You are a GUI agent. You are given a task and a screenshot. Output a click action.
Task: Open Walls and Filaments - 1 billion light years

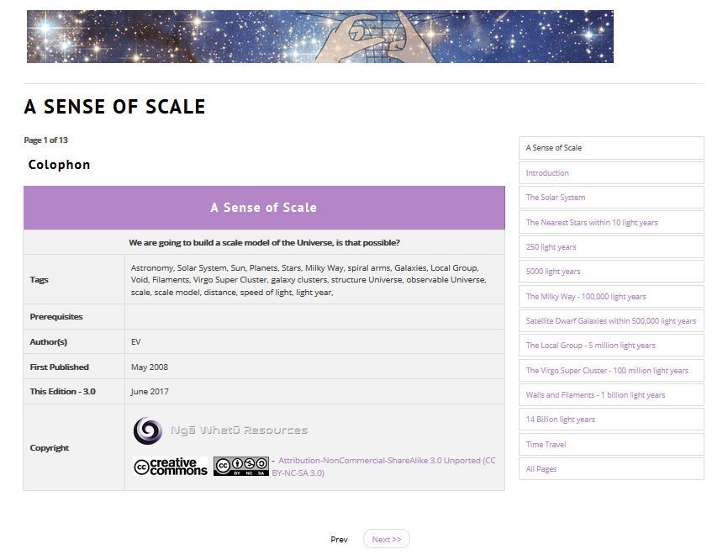coord(595,395)
